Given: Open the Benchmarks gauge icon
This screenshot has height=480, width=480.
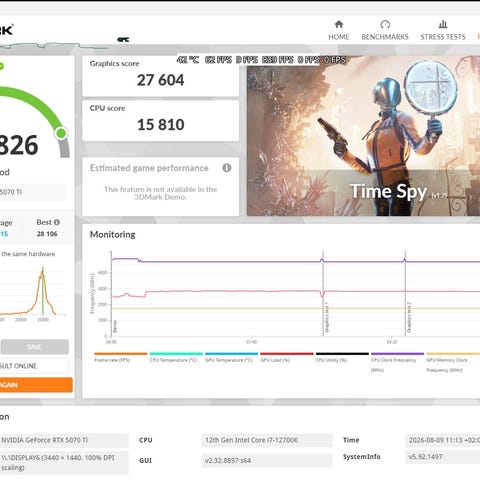Looking at the screenshot, I should (x=385, y=24).
